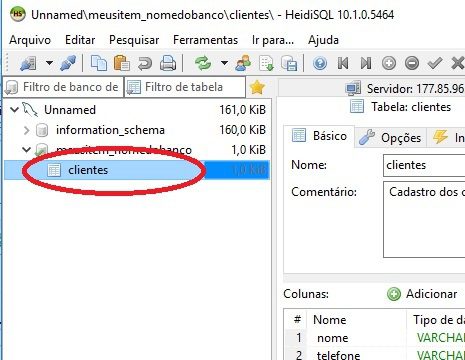Click the HeidiSQL title bar icon
Screen dimensions: 465x360
(18, 14)
